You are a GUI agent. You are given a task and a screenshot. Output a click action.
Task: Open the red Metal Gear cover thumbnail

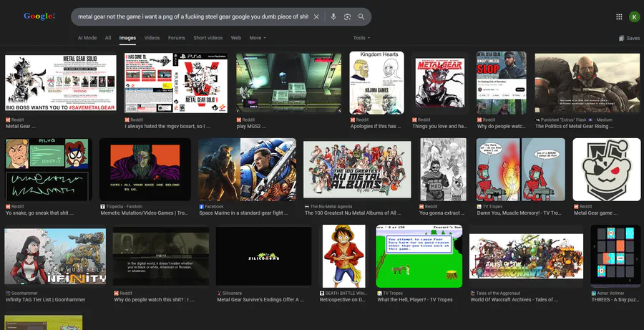[440, 82]
